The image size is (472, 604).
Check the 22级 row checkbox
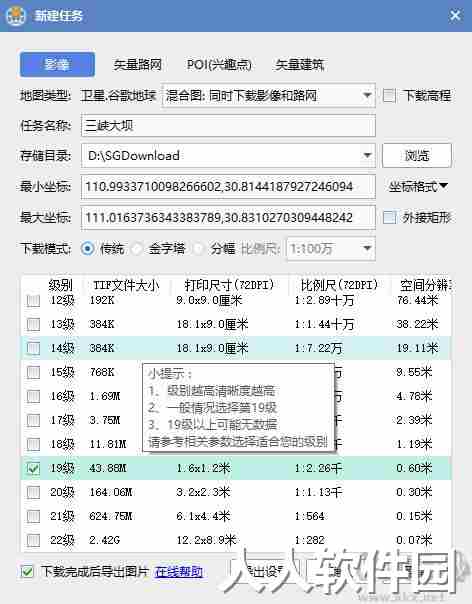click(33, 540)
